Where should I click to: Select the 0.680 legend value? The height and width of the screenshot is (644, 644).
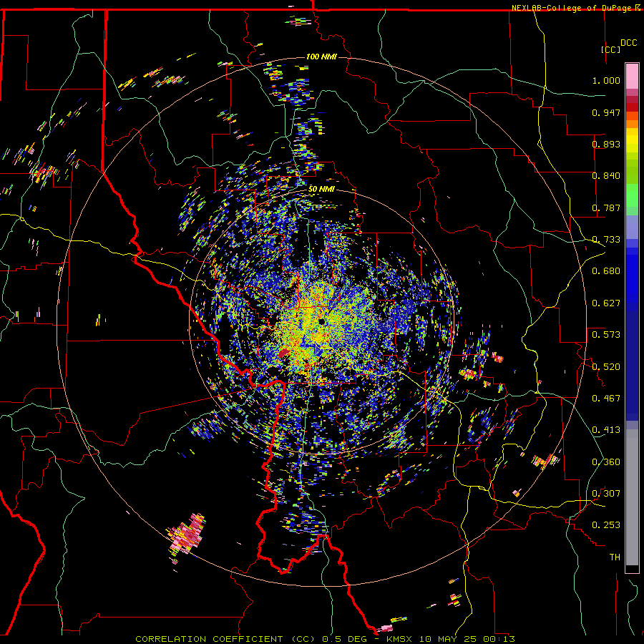tap(606, 271)
